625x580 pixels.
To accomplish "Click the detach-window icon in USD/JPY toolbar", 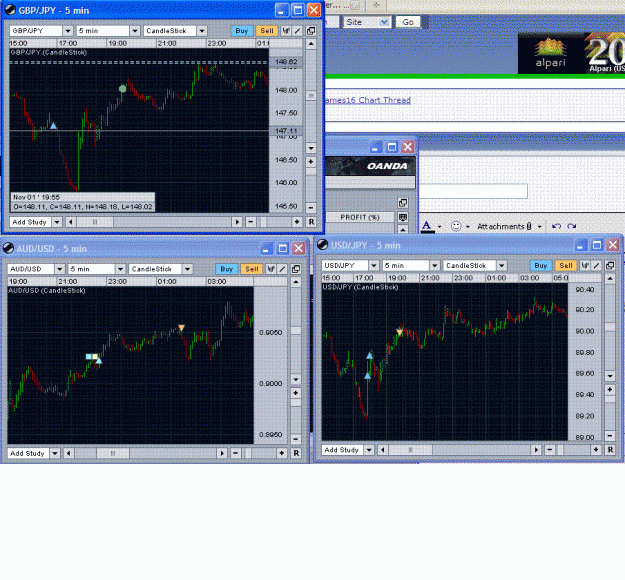I will pyautogui.click(x=610, y=265).
